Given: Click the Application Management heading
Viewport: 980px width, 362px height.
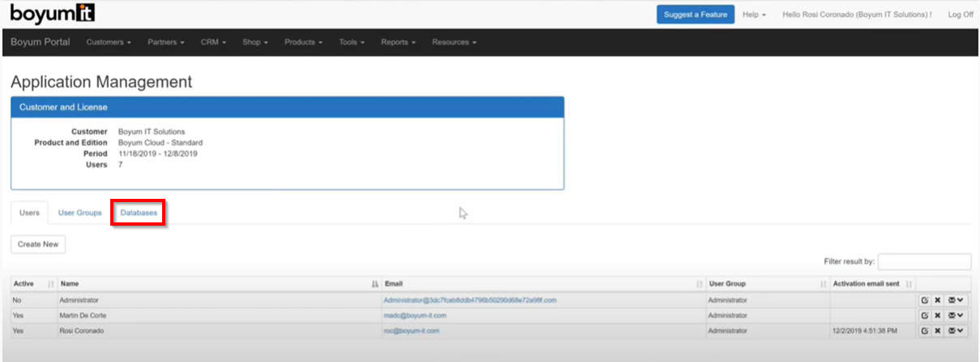Looking at the screenshot, I should point(101,82).
